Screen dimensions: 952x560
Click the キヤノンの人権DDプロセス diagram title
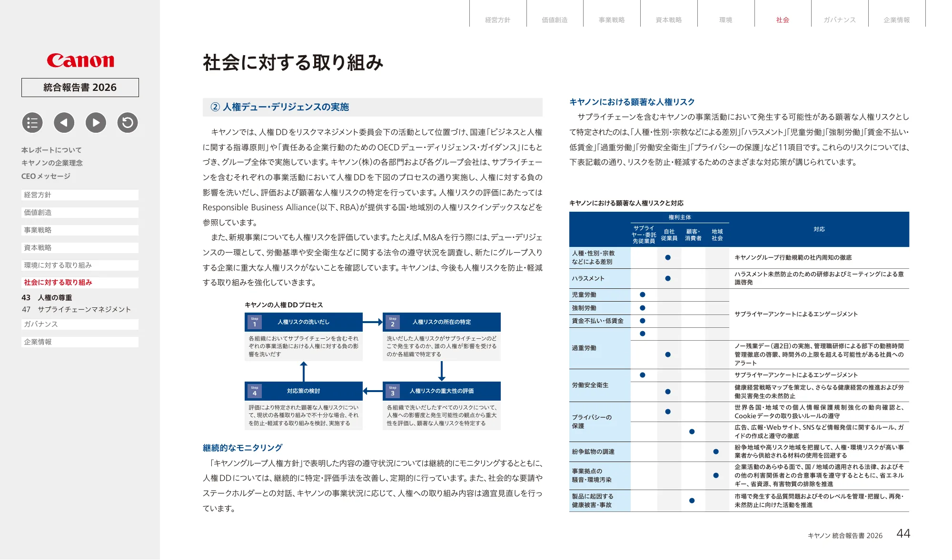tap(284, 305)
